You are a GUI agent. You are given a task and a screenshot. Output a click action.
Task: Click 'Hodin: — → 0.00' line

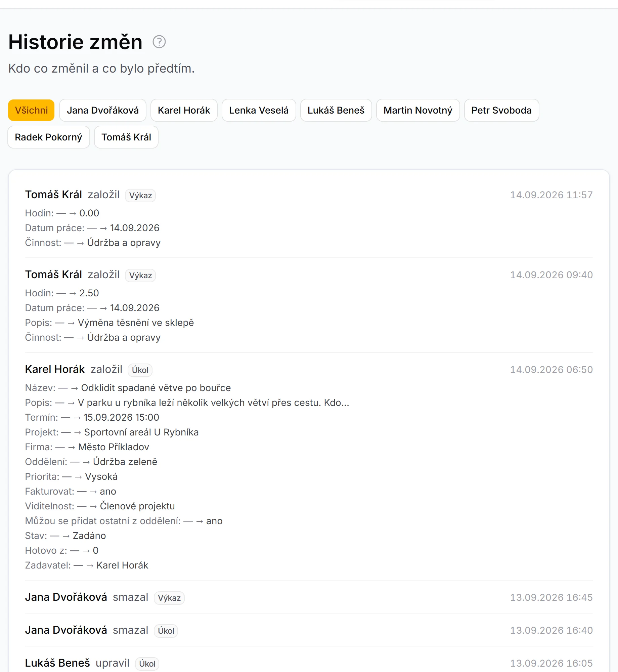click(x=62, y=213)
